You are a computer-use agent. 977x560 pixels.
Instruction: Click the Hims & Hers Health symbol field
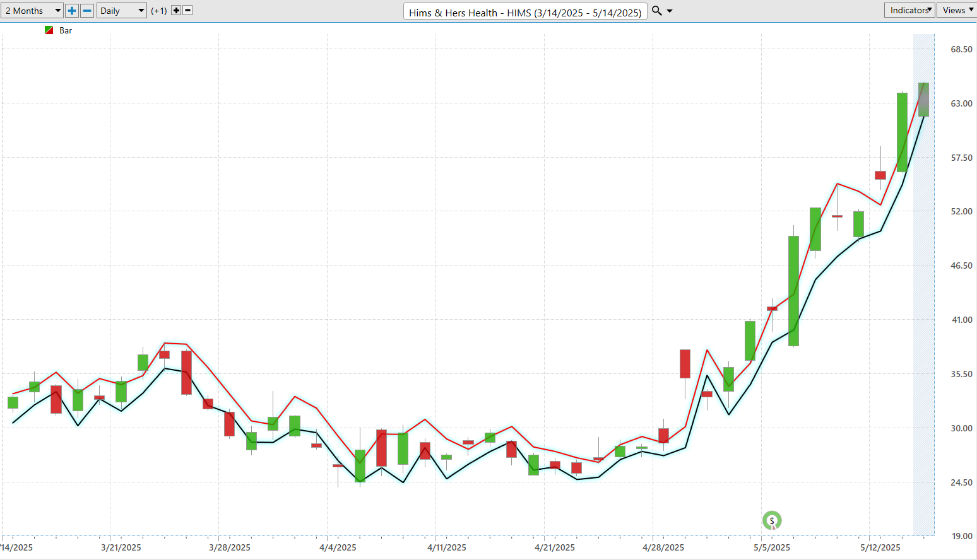[525, 12]
